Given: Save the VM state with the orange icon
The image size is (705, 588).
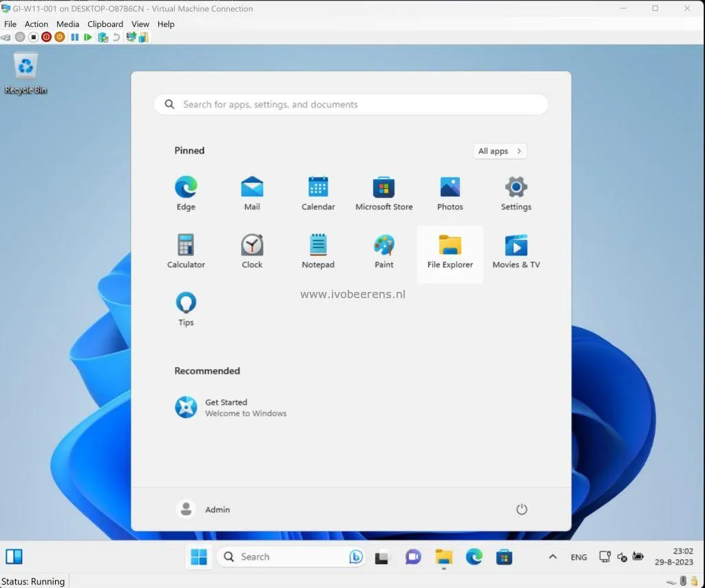Looking at the screenshot, I should coord(59,37).
